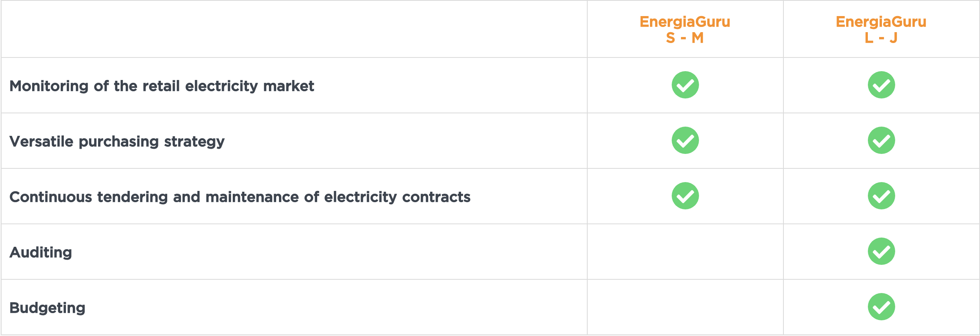Click the empty S-M cell in Budgeting row
Viewport: 980px width, 336px height.
[685, 307]
